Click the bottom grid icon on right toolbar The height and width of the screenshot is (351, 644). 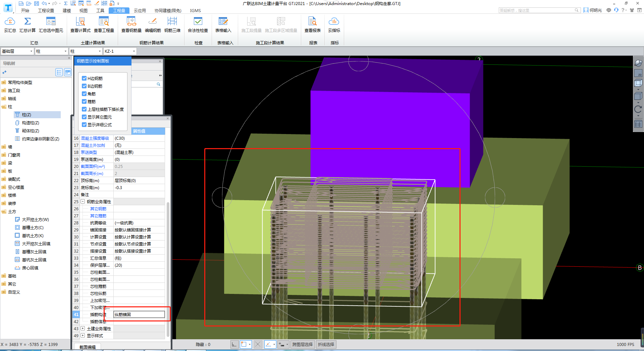(638, 124)
